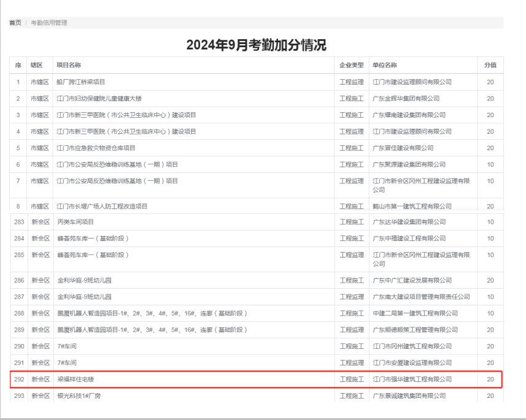Click 江门市新会区冈州工程建设监理有限公司 in row 7
Image resolution: width=526 pixels, height=420 pixels.
[x=421, y=185]
